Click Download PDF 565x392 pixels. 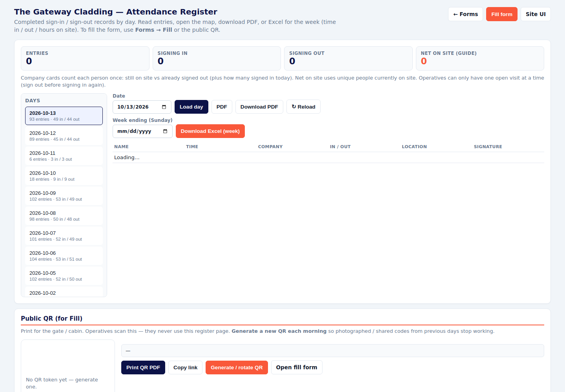click(259, 107)
